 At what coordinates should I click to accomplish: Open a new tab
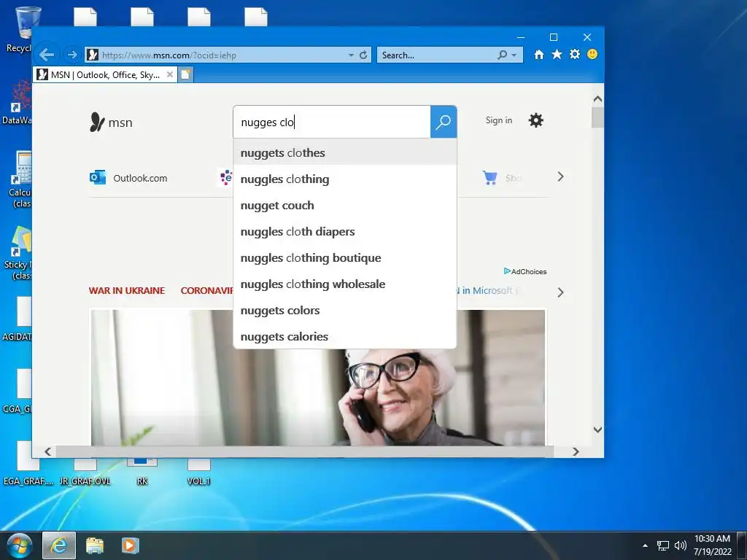[x=185, y=75]
